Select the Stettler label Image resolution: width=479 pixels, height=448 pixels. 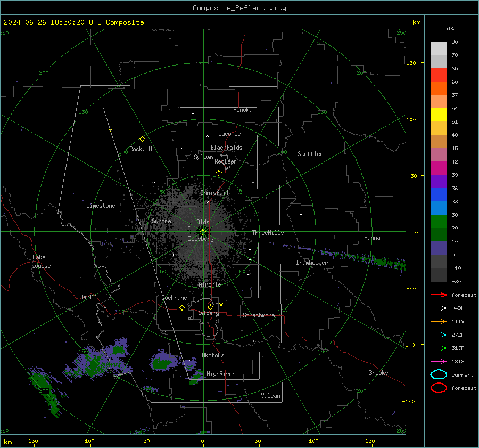(310, 154)
